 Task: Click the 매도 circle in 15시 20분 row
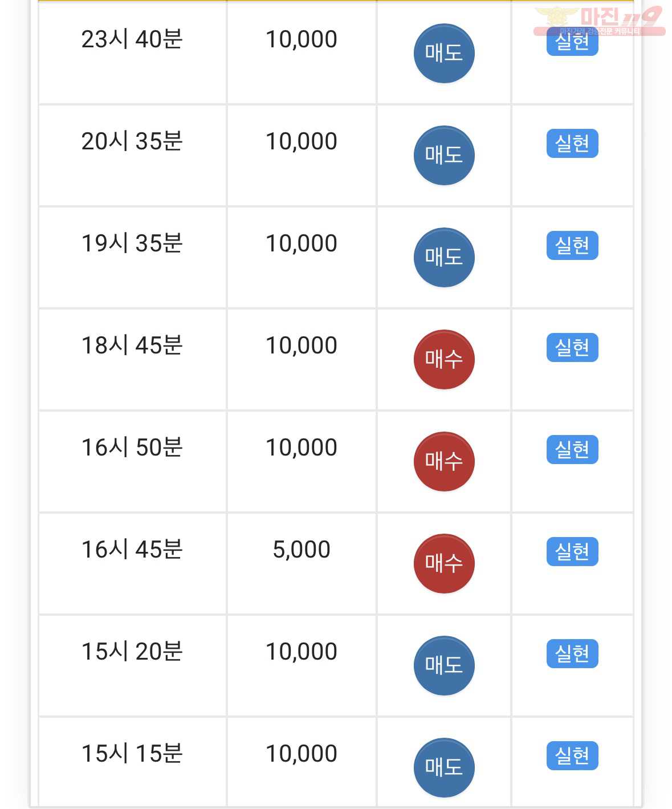pos(444,665)
